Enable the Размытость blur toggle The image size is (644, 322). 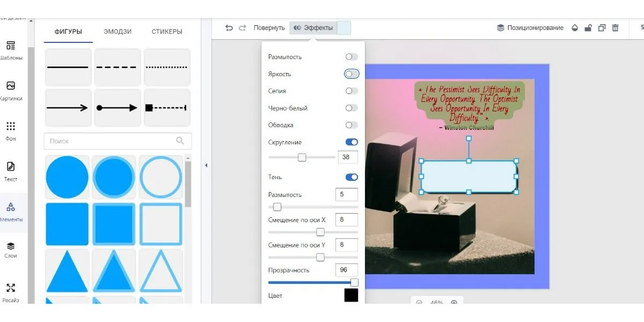pyautogui.click(x=352, y=57)
